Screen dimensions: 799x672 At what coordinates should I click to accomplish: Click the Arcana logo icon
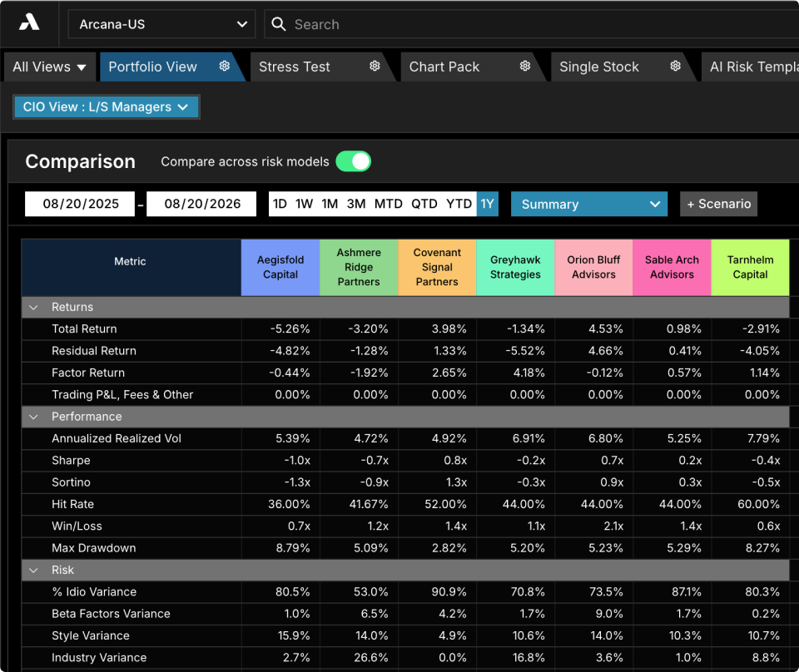tap(29, 22)
